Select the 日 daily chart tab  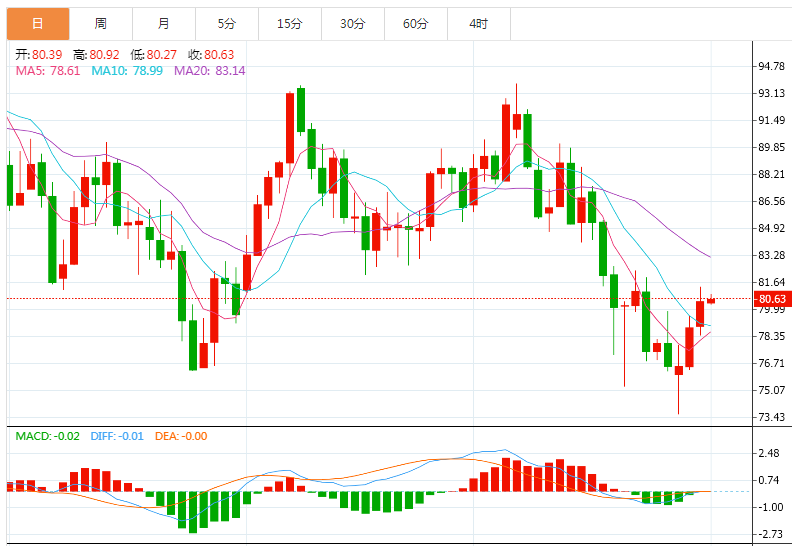[x=38, y=24]
